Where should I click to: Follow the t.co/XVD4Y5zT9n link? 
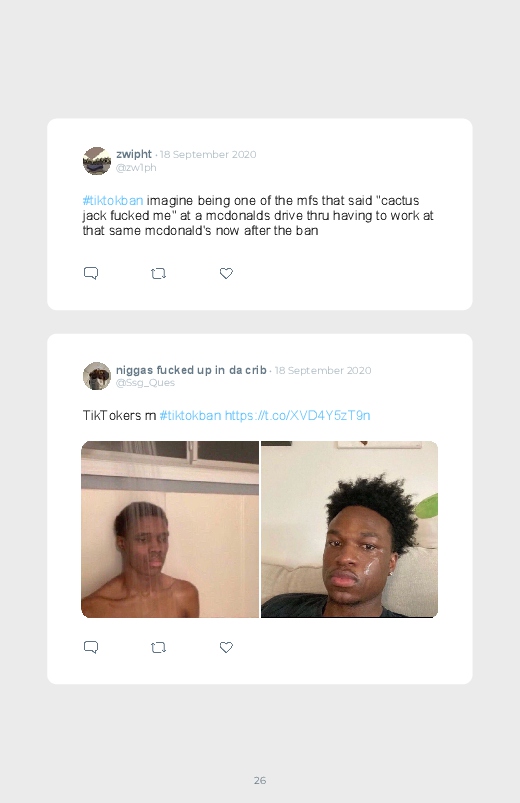pos(298,415)
